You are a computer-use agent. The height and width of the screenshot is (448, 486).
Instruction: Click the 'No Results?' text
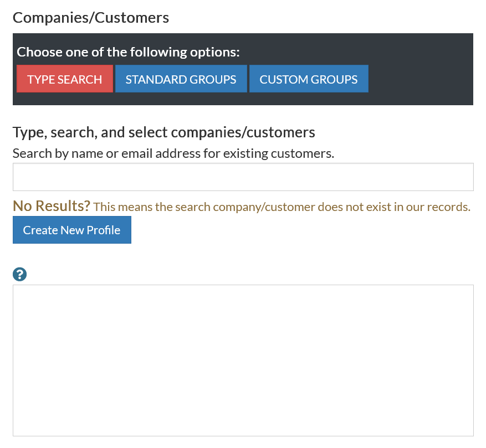(x=51, y=207)
